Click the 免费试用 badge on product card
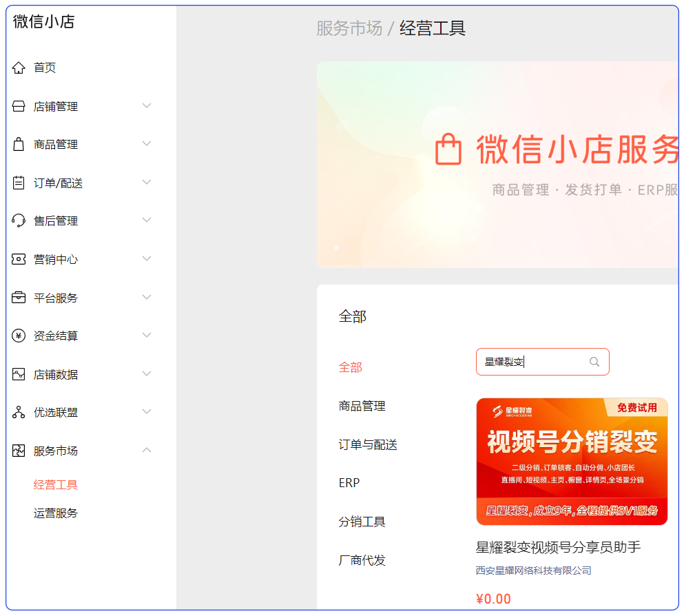 coord(637,407)
